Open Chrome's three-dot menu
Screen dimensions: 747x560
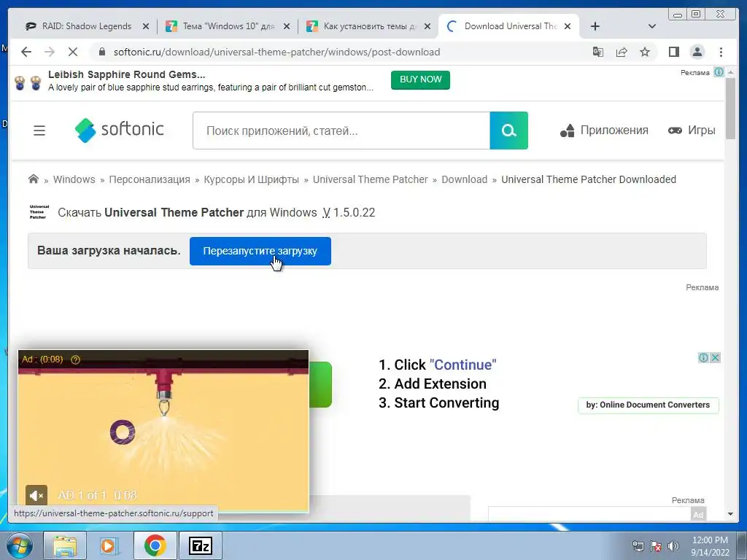click(721, 52)
